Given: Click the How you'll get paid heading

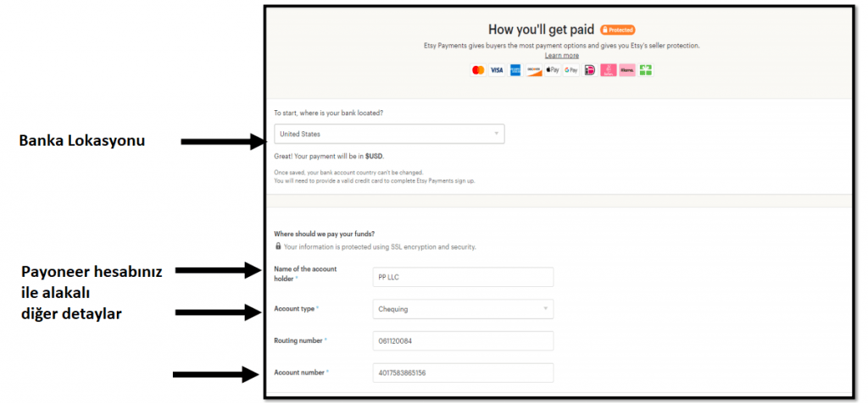Looking at the screenshot, I should coord(541,30).
